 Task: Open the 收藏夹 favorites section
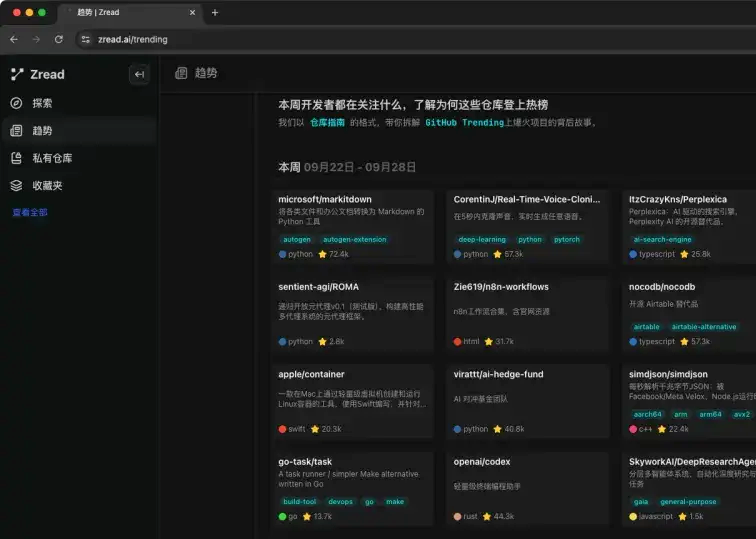(79, 186)
